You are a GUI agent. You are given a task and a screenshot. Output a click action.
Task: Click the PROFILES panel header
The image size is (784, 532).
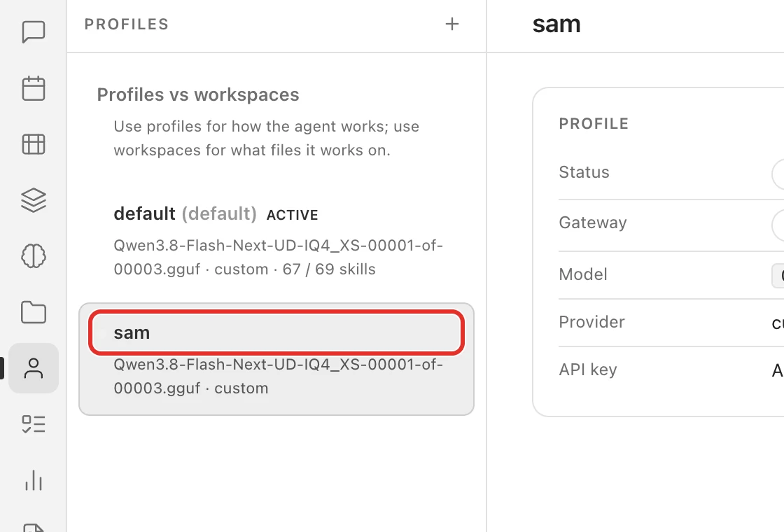[127, 24]
